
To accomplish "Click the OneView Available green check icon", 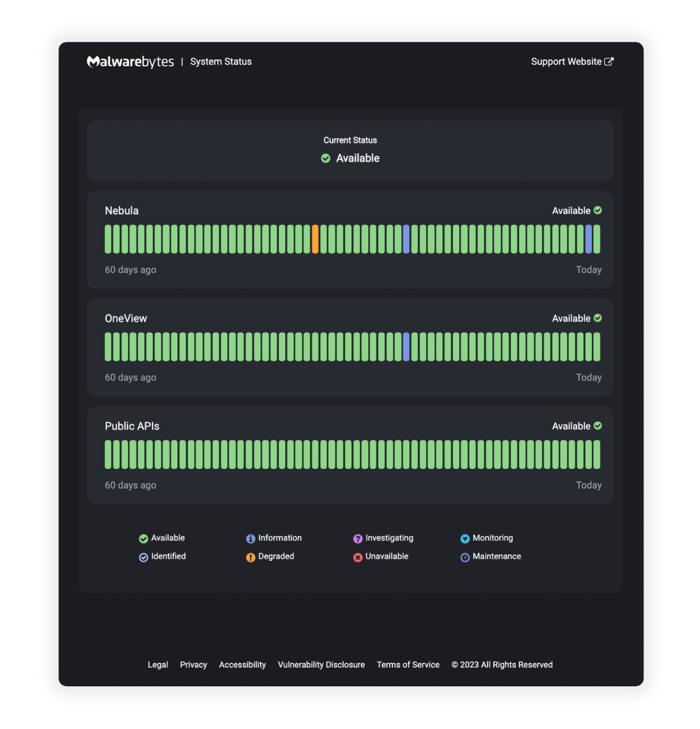I will pos(597,318).
